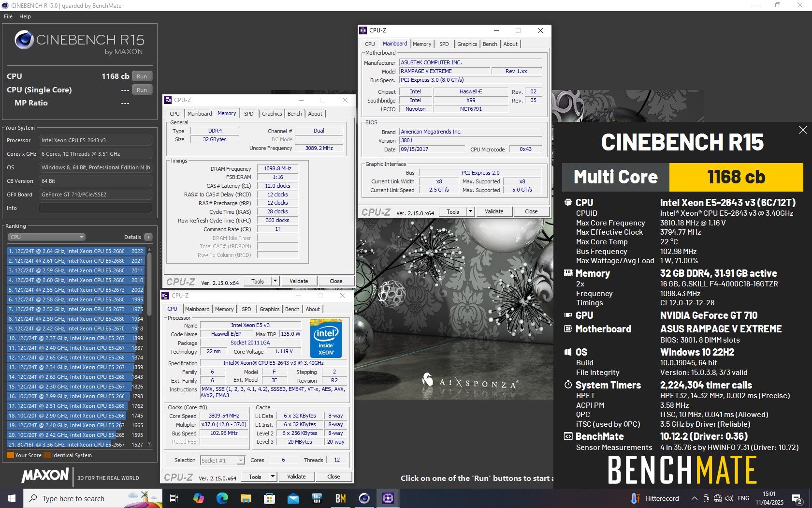Open Microsoft Store from the taskbar
Screen dimensions: 812x508
pos(270,498)
